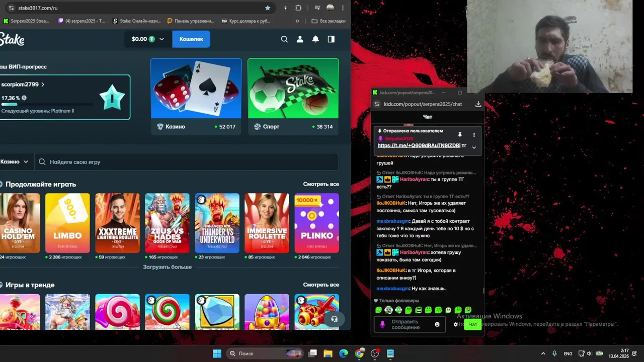Open the pinned t.me Telegram link
Image resolution: width=644 pixels, height=362 pixels.
tap(419, 145)
